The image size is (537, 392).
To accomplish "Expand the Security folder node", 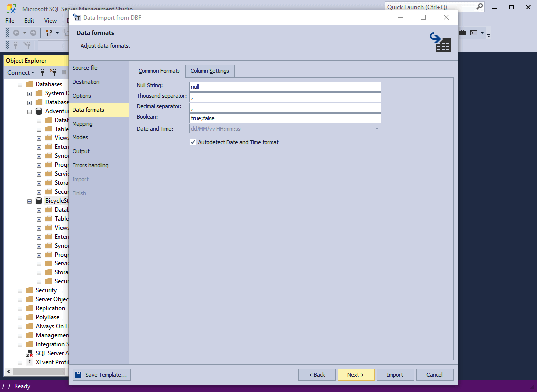I will 20,290.
